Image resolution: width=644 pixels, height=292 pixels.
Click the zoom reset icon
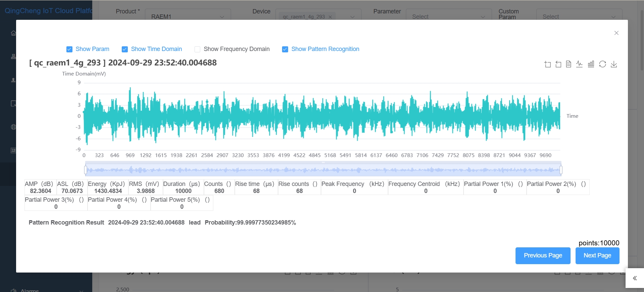[558, 64]
